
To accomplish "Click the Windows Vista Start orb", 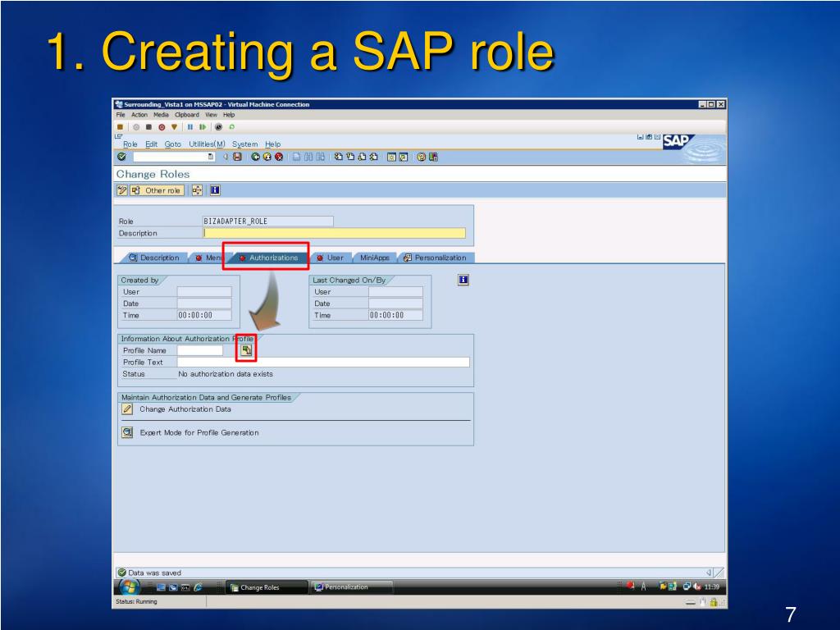I will point(129,587).
